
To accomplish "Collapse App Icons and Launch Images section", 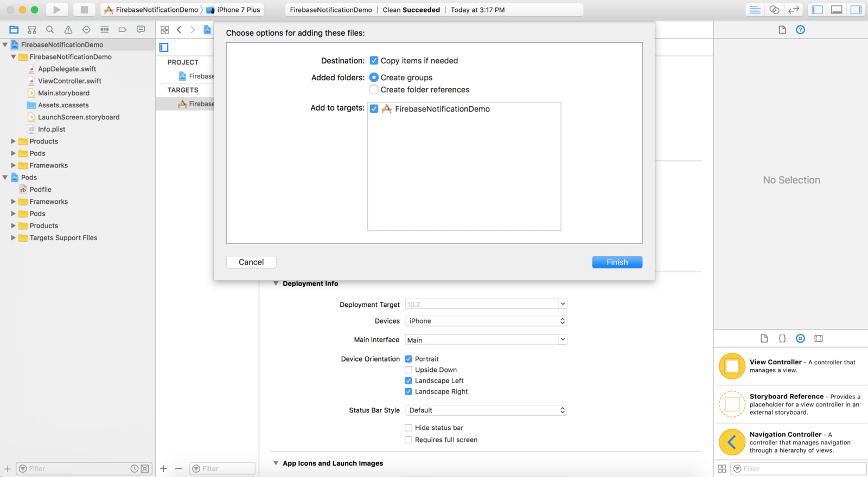I will coord(276,463).
